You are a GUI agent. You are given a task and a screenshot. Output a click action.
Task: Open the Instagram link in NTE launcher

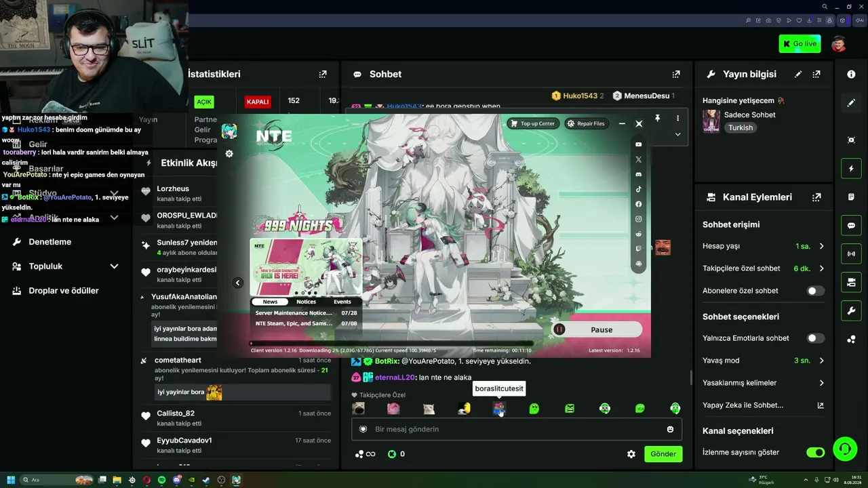[x=639, y=219]
